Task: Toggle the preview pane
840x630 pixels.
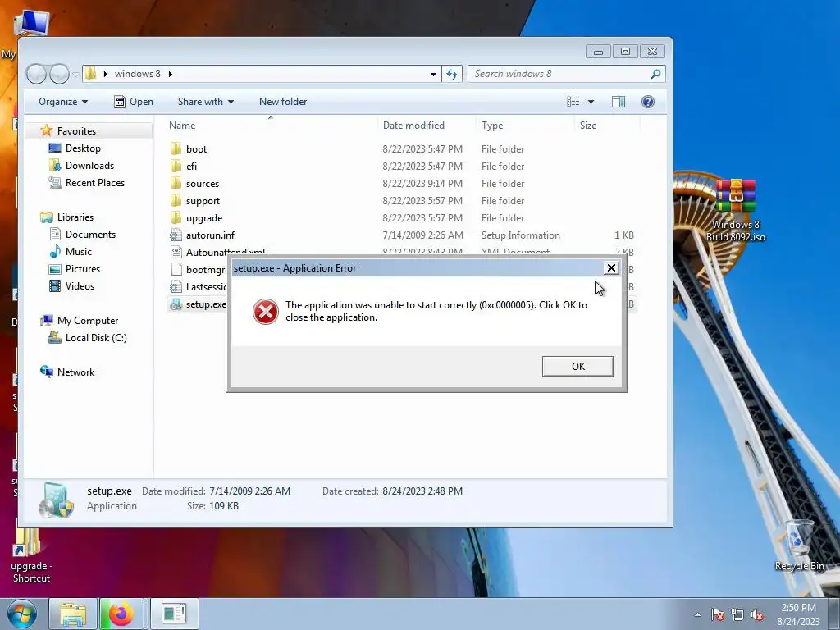Action: tap(619, 102)
